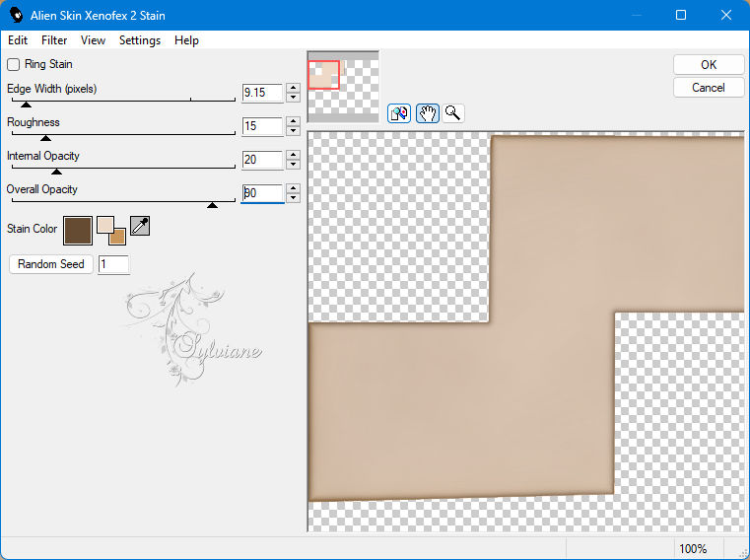Open the brown Stain Color swatch
The height and width of the screenshot is (560, 750).
tap(78, 231)
